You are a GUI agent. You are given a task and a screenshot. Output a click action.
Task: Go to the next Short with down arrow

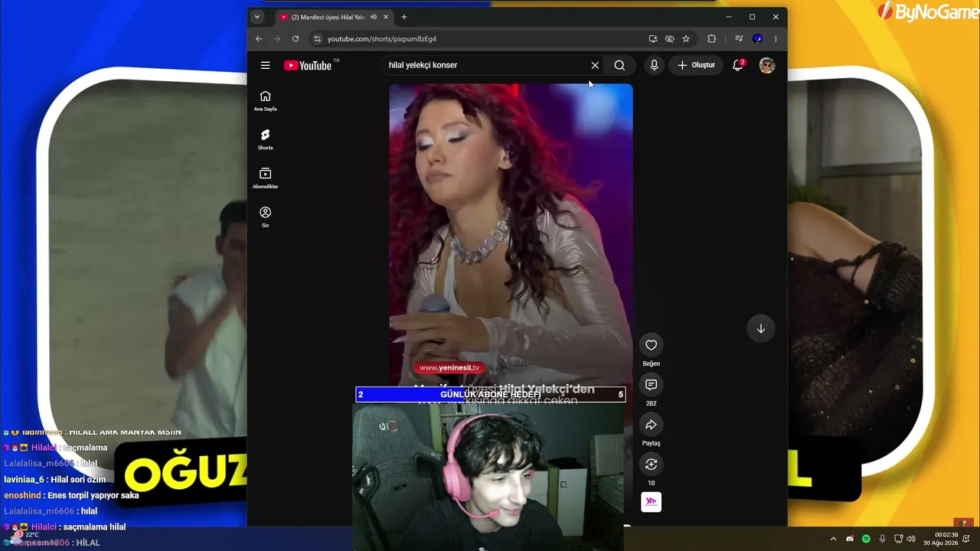(x=760, y=328)
